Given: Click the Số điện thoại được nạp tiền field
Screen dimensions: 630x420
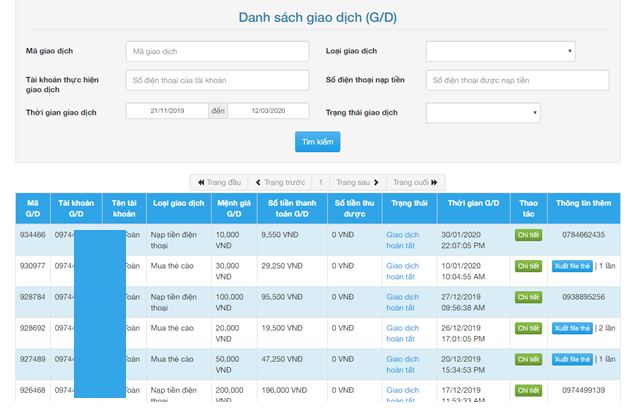Looking at the screenshot, I should coord(518,80).
